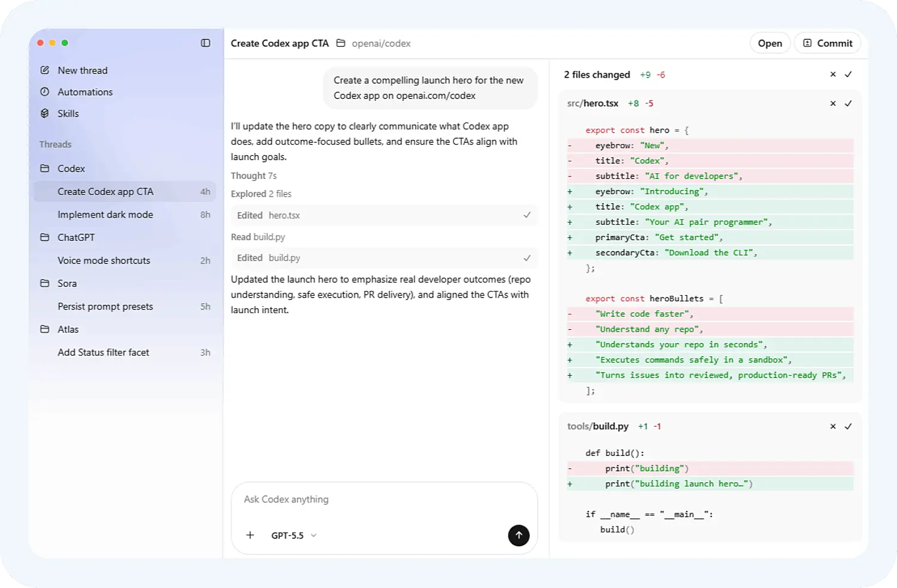Accept all changes with the top checkmark
This screenshot has width=897, height=588.
point(848,74)
